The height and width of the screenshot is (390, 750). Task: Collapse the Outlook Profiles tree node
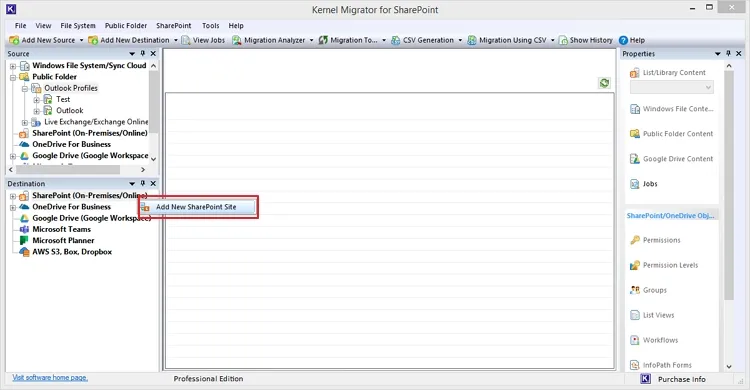coord(24,89)
